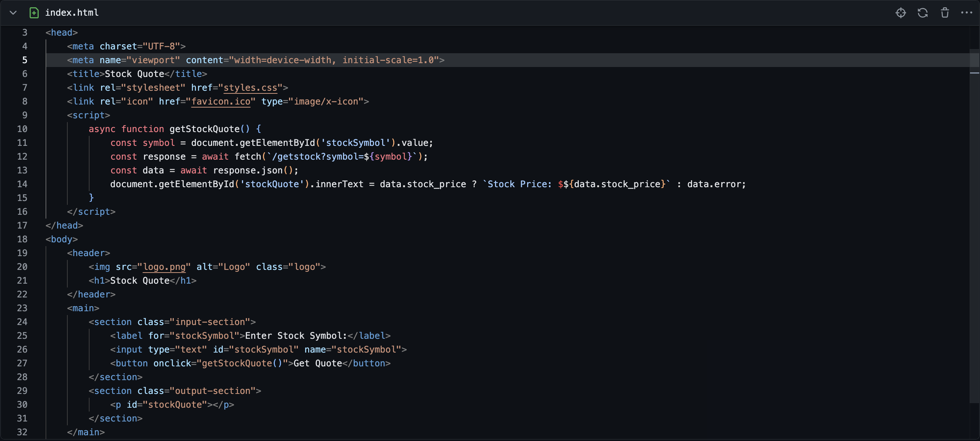Image resolution: width=980 pixels, height=441 pixels.
Task: Click the opening header tag on line 19
Action: [x=88, y=253]
